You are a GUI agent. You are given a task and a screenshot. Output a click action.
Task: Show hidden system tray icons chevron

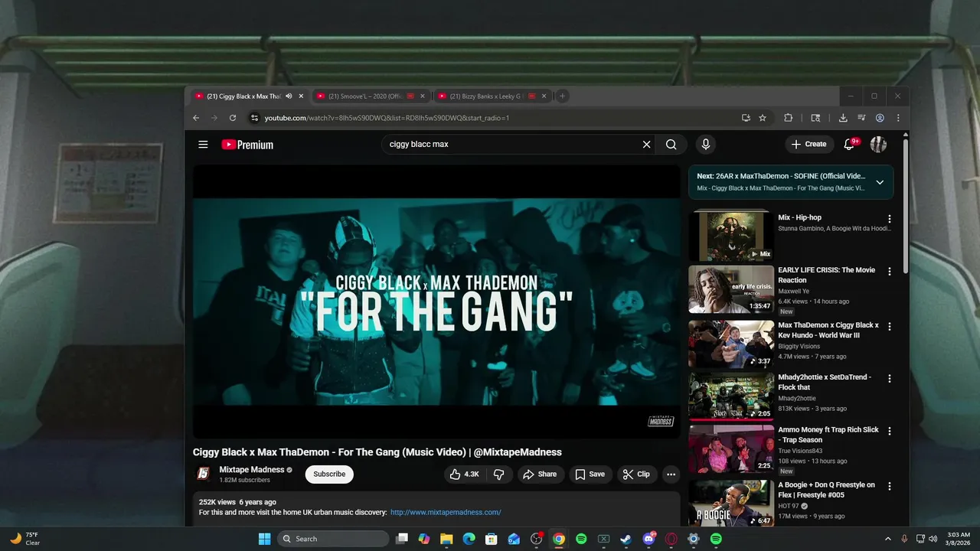(888, 539)
